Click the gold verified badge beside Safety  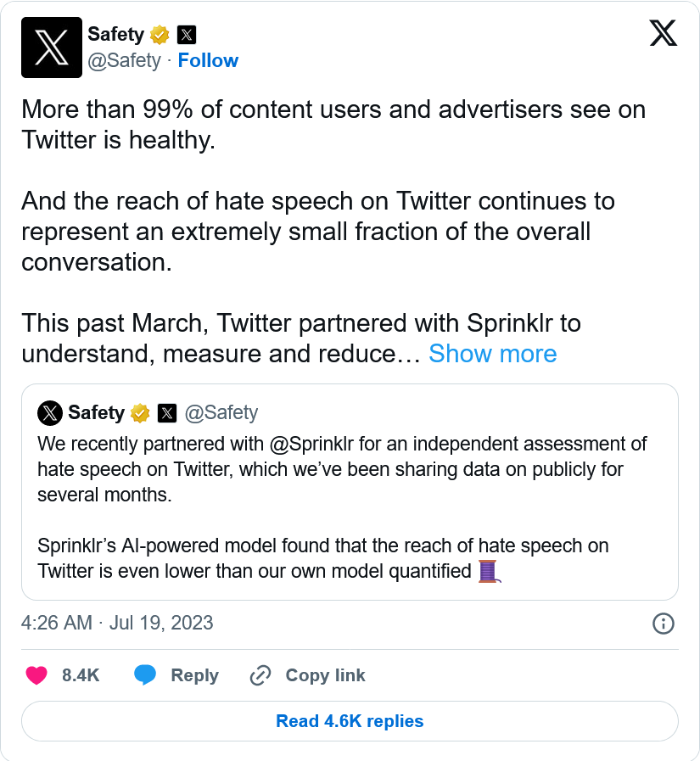[160, 35]
